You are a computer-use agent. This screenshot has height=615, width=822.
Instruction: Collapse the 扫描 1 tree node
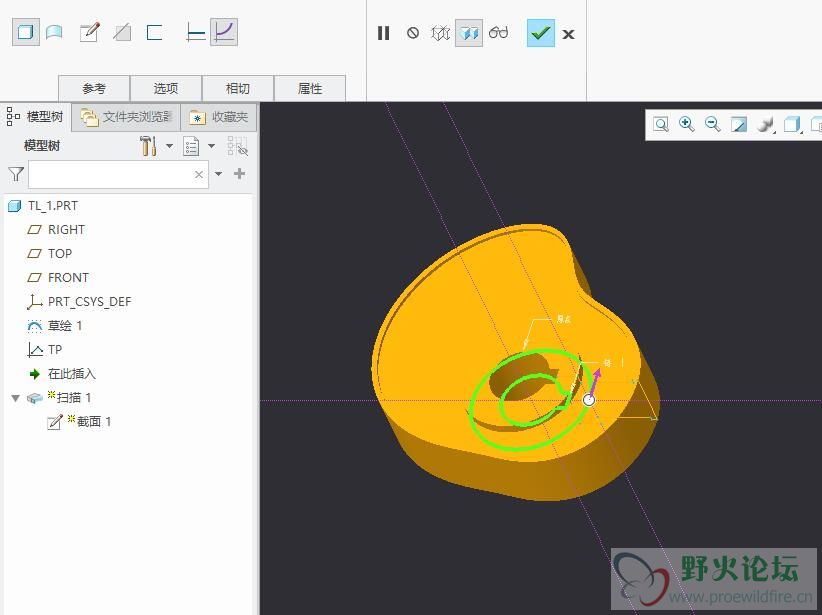(16, 398)
